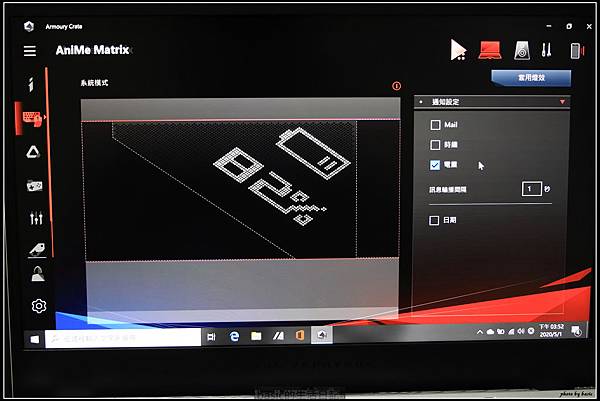Click the orange info circle above preview
The width and height of the screenshot is (600, 401).
coord(396,86)
